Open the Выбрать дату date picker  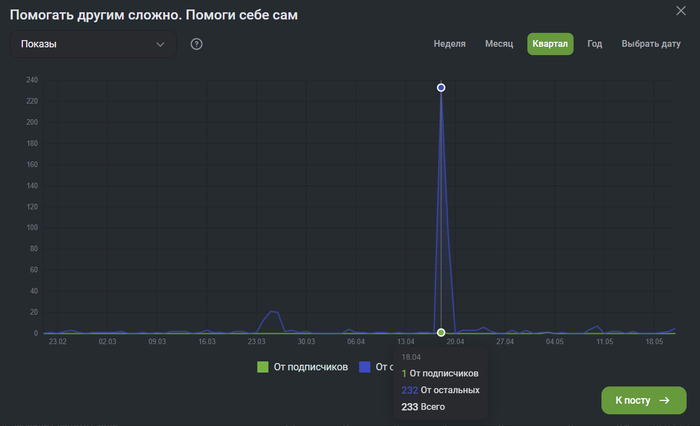coord(651,44)
